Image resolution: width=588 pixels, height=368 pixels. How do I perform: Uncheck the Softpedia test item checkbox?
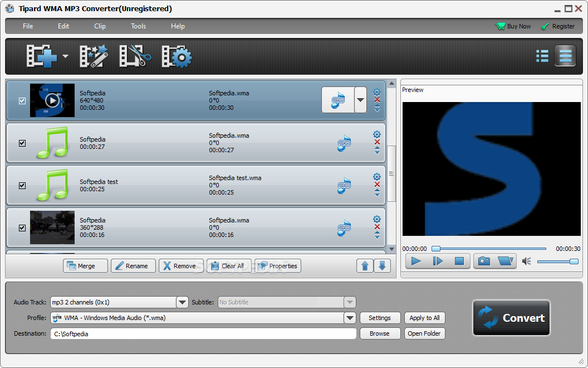(22, 186)
